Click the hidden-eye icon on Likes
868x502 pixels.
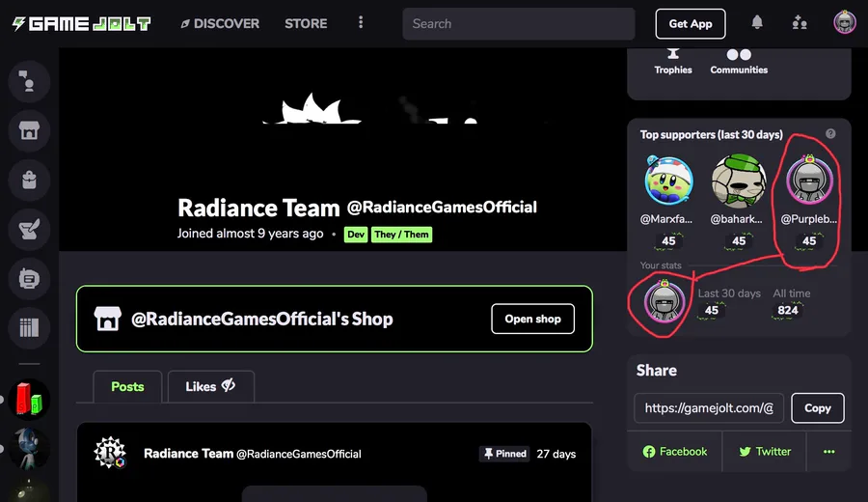pyautogui.click(x=229, y=385)
